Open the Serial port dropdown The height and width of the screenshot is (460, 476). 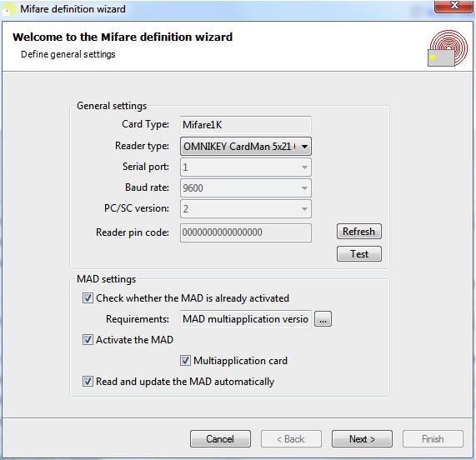246,167
